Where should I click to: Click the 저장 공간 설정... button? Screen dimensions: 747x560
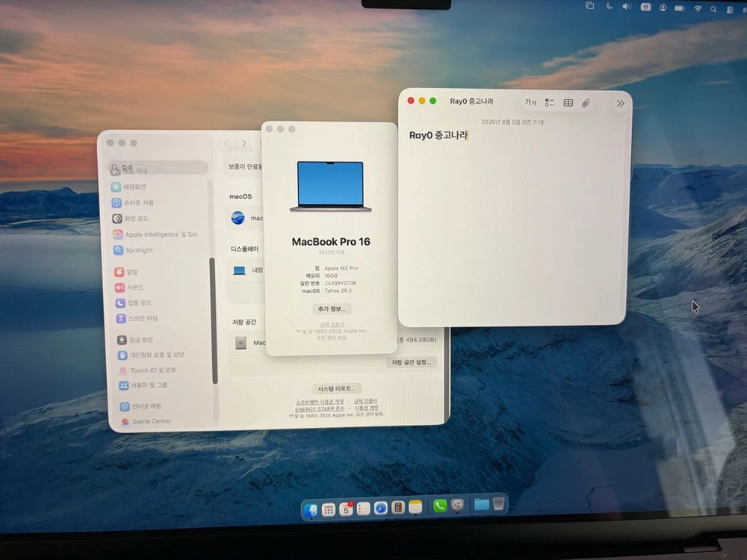411,362
